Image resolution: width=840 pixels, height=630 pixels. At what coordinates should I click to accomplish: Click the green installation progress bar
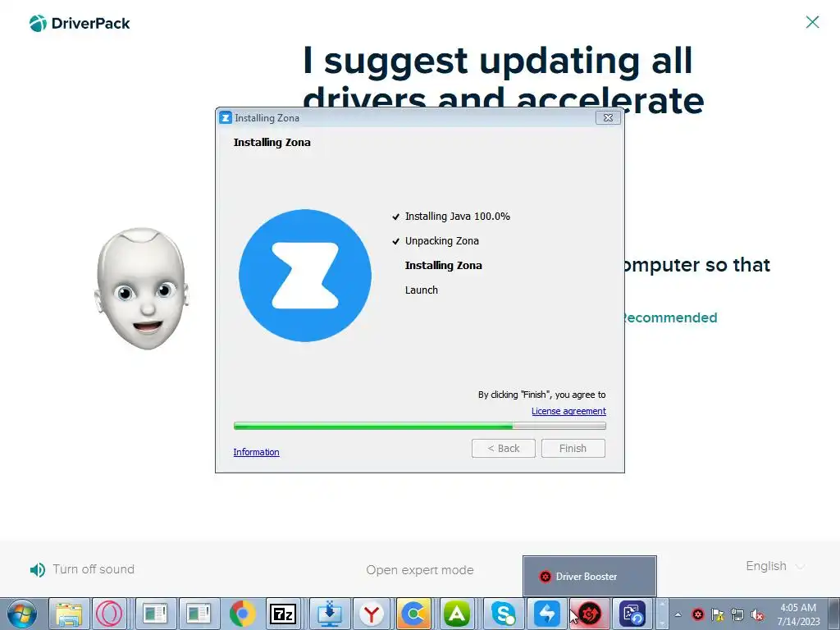419,426
